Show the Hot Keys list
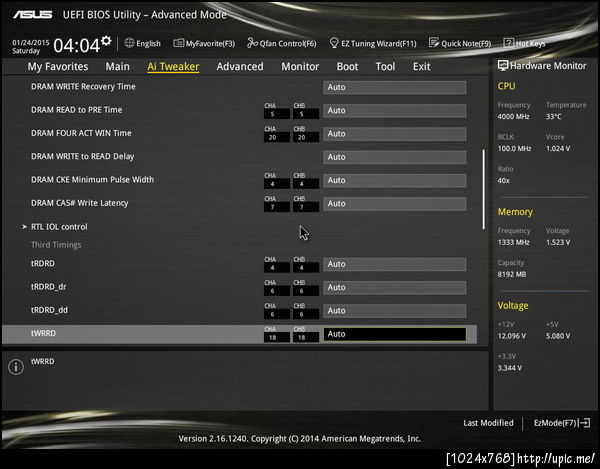Screen dimensions: 600x469 [530, 44]
